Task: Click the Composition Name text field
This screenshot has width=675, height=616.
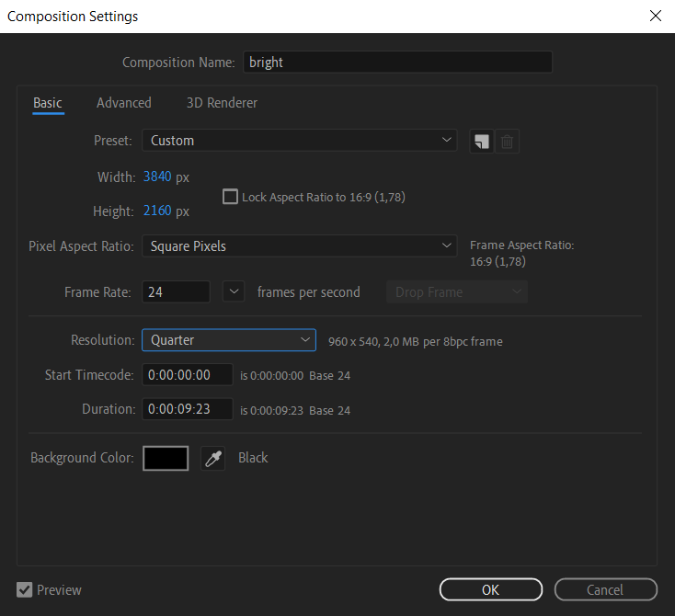Action: pyautogui.click(x=397, y=63)
